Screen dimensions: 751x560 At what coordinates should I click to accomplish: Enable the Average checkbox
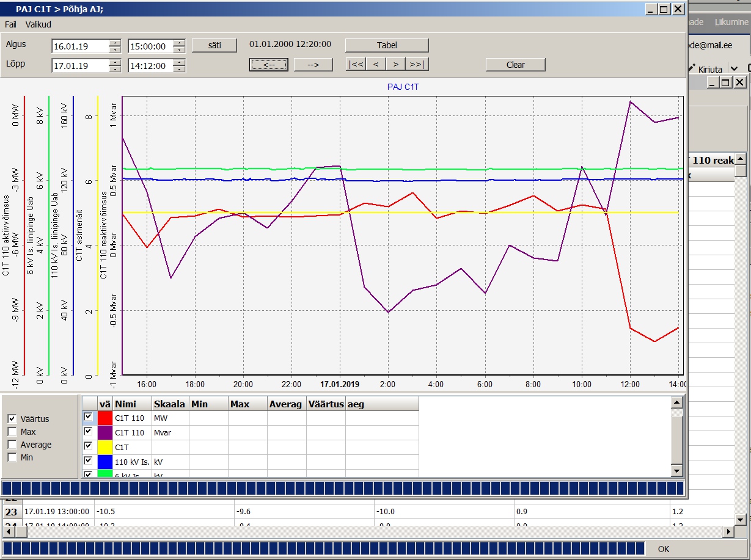pyautogui.click(x=12, y=445)
